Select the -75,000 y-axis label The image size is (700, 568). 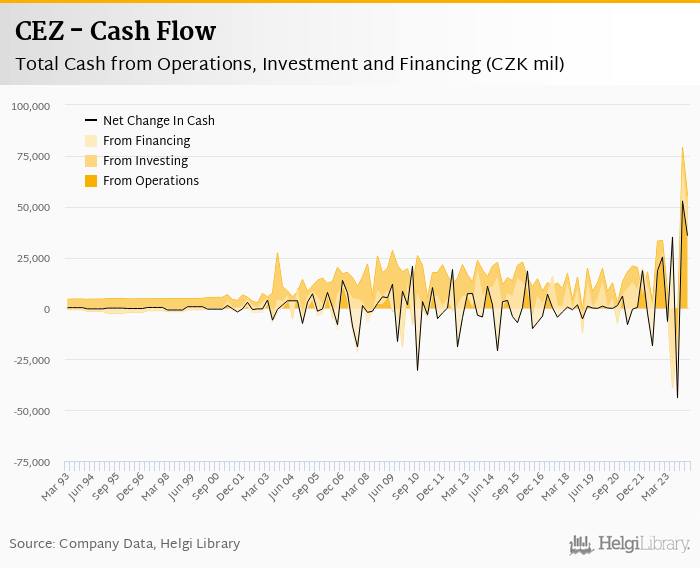31,462
